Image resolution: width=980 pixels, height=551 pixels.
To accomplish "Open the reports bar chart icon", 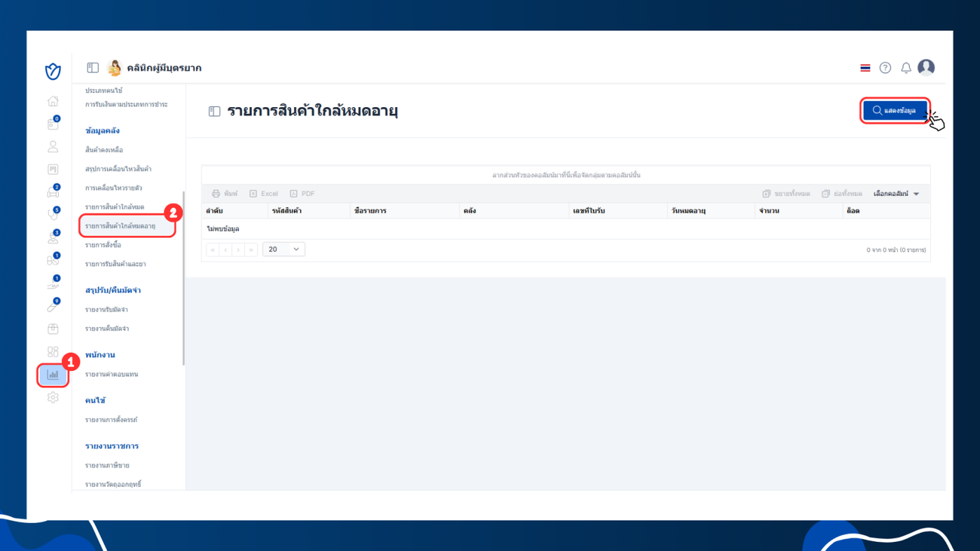I will (x=52, y=375).
